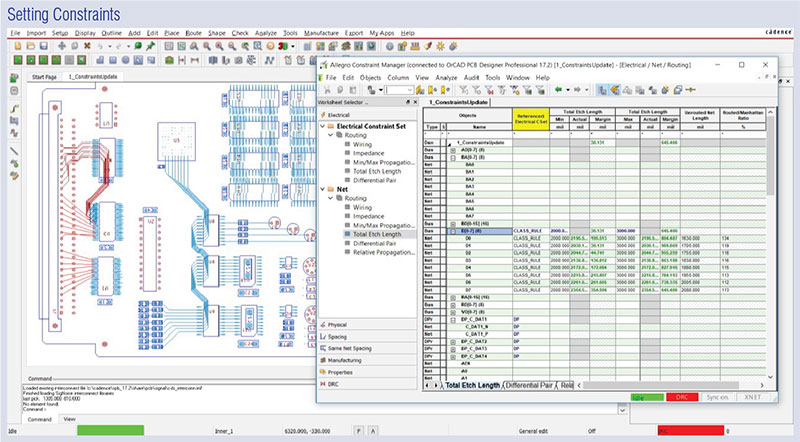This screenshot has width=800, height=442.
Task: Open the dropdown arrow next to the 3D icon
Action: 292,46
